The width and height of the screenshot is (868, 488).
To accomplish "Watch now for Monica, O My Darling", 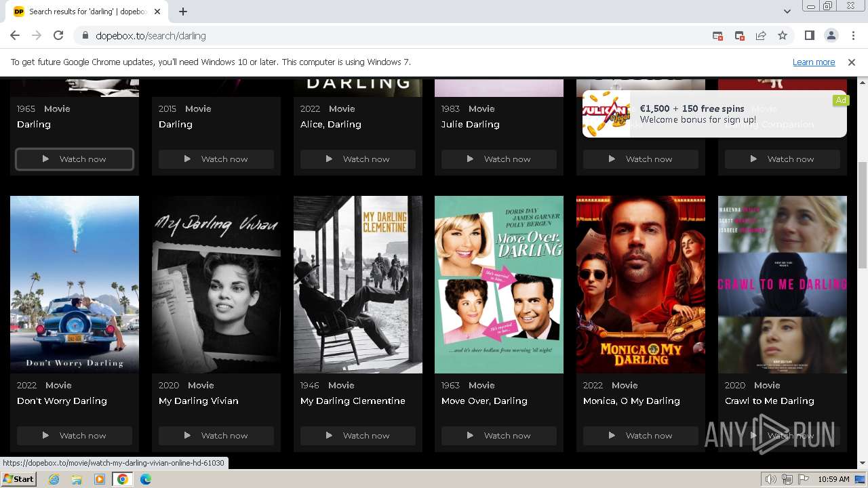I will point(641,436).
